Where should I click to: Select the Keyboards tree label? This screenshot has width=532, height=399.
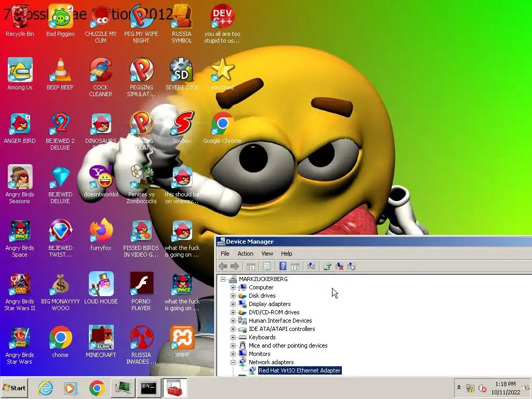pyautogui.click(x=262, y=337)
